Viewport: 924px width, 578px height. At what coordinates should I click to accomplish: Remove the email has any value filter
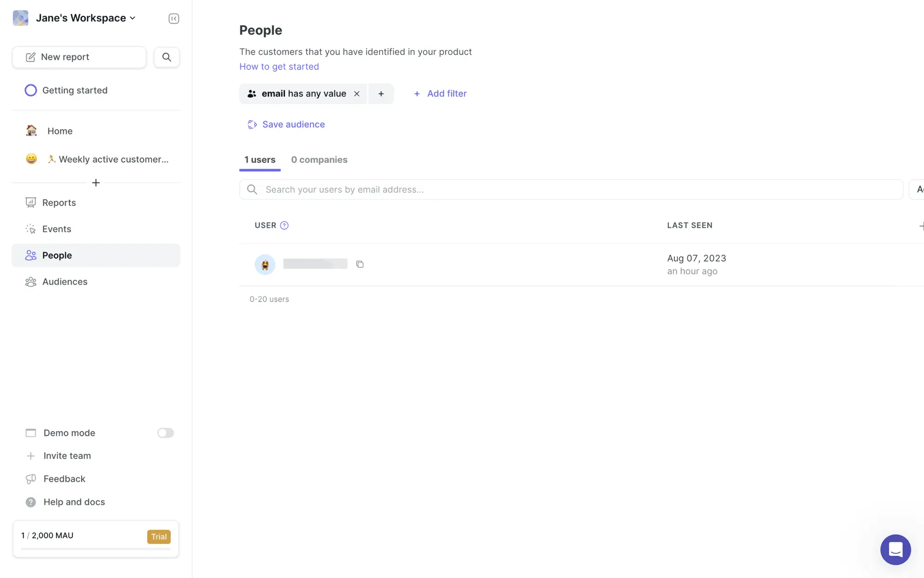(x=357, y=94)
